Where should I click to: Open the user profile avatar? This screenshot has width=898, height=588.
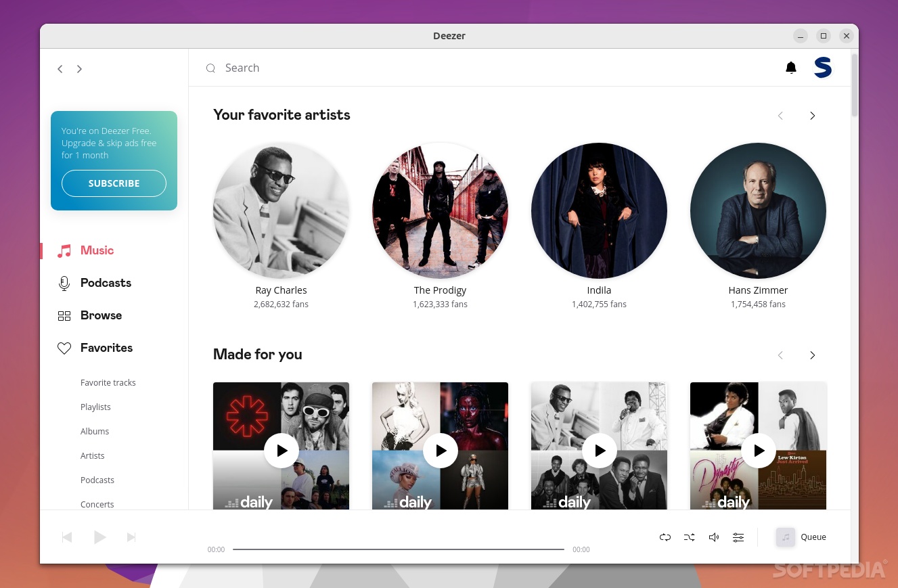(x=822, y=68)
